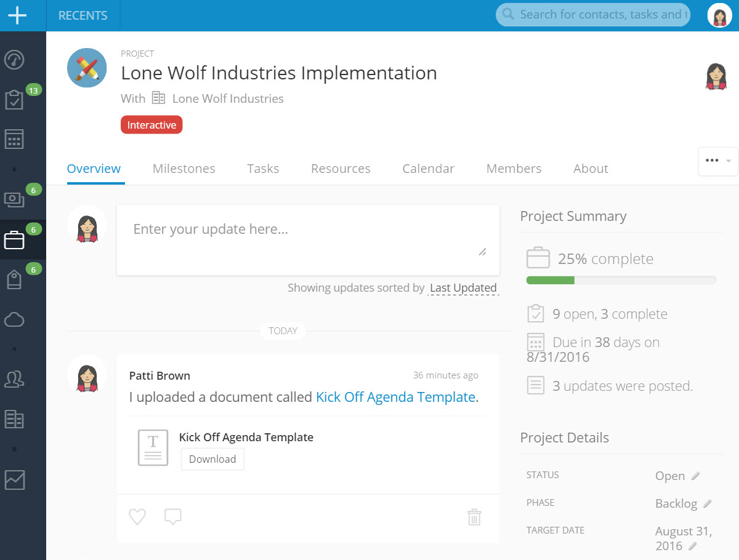Focus the Enter your update here field
The image size is (739, 560).
(x=308, y=240)
